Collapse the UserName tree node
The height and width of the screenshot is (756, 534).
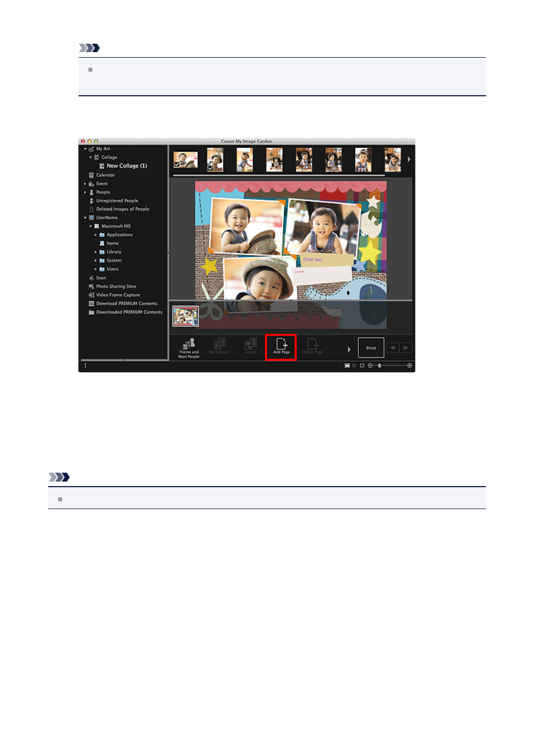85,218
